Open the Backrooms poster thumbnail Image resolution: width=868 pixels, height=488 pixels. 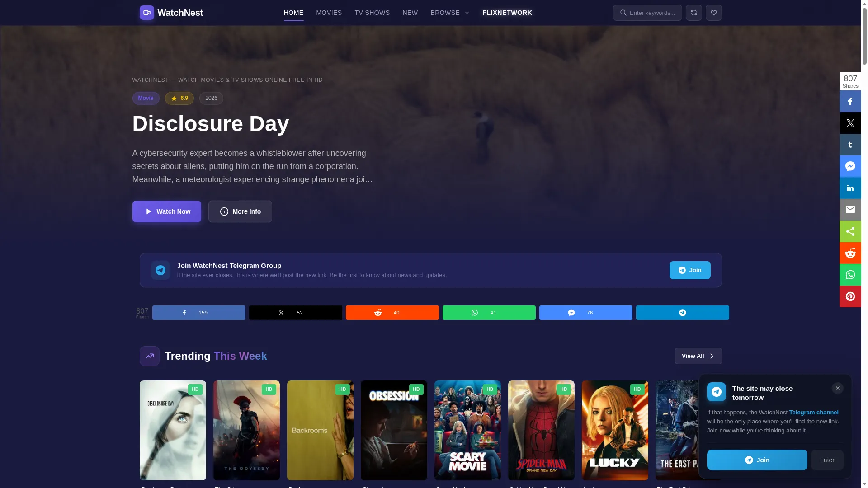pos(320,430)
